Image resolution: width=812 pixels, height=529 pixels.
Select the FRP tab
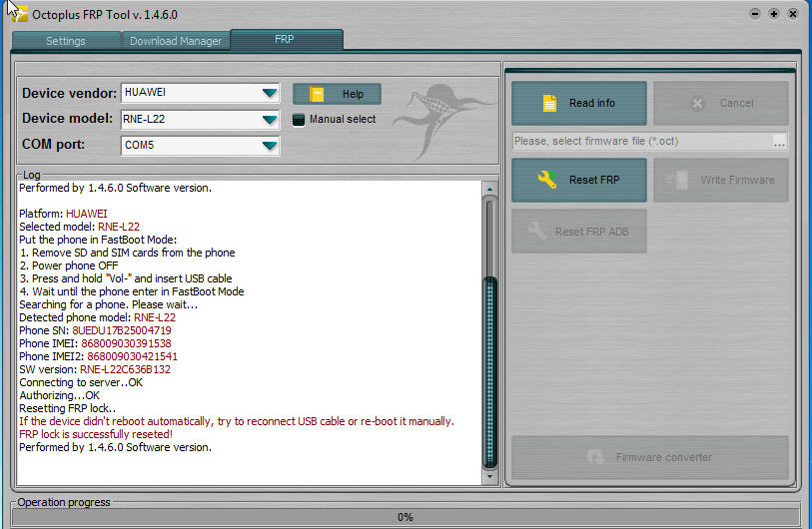point(287,39)
